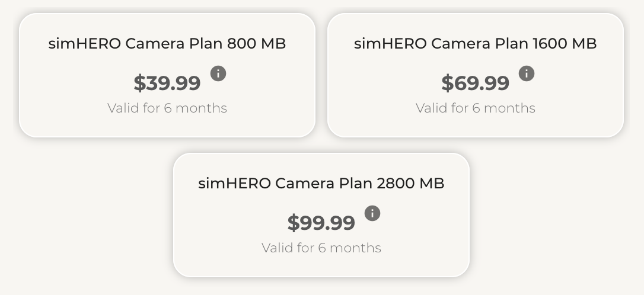This screenshot has width=644, height=295.
Task: Click the $39.99 price
Action: tap(167, 83)
